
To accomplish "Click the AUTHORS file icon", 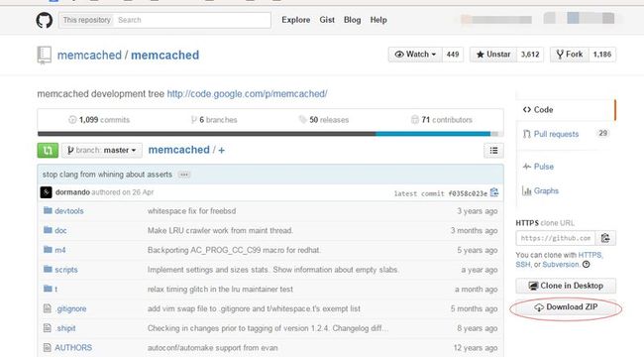I will pyautogui.click(x=48, y=347).
